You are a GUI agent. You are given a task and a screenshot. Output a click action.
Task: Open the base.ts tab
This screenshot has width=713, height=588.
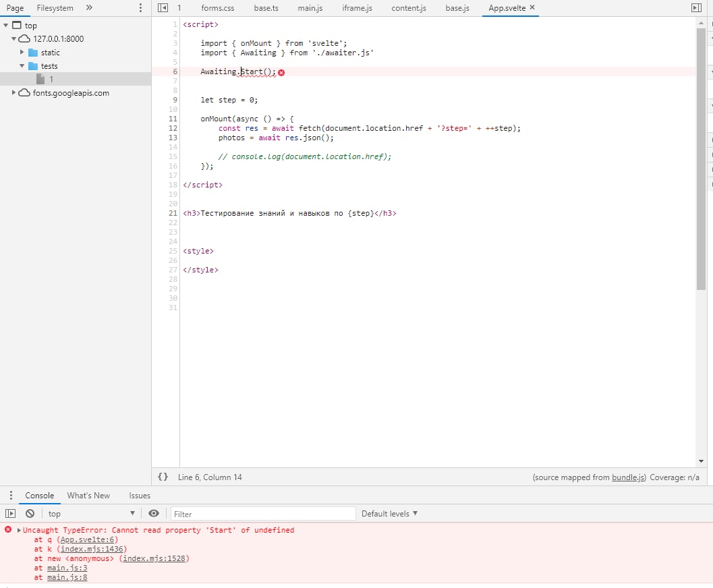pos(266,7)
